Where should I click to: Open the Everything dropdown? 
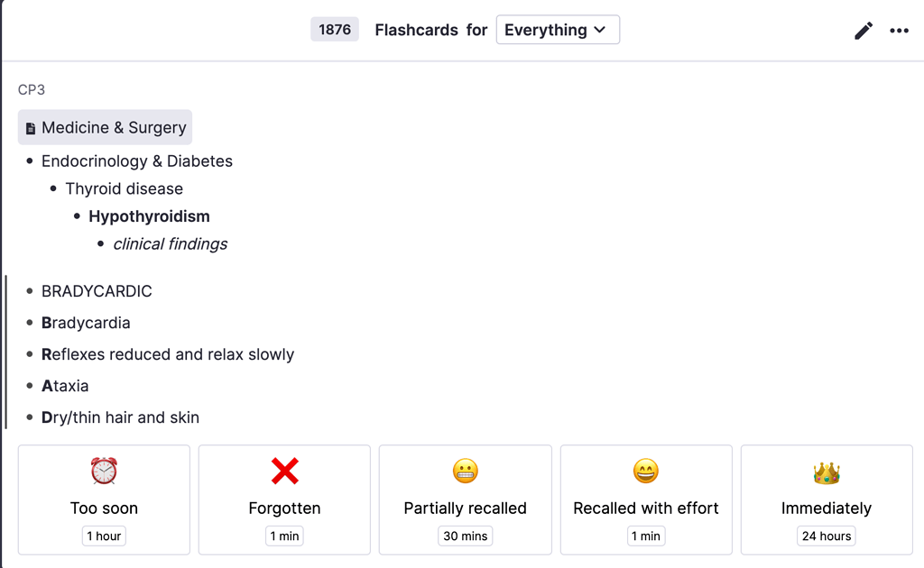coord(558,30)
